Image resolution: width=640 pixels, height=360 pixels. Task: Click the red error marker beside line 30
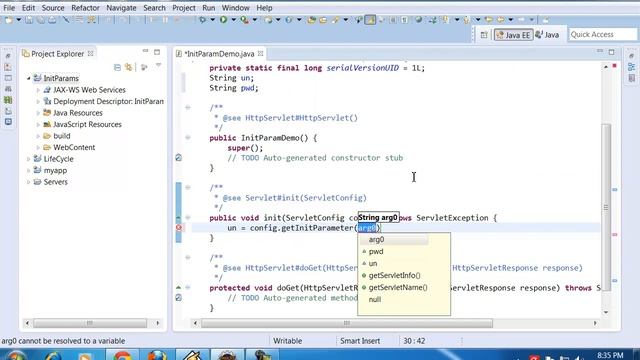[x=179, y=227]
